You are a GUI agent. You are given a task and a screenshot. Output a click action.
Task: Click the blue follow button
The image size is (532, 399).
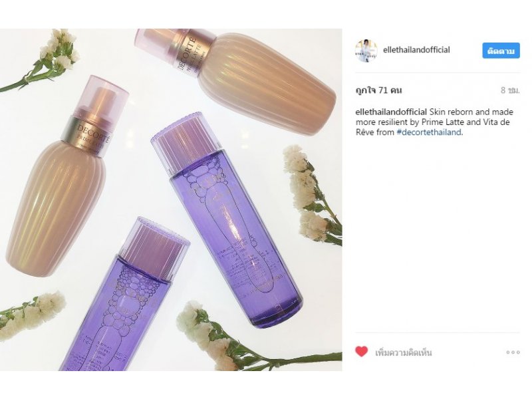pos(501,51)
